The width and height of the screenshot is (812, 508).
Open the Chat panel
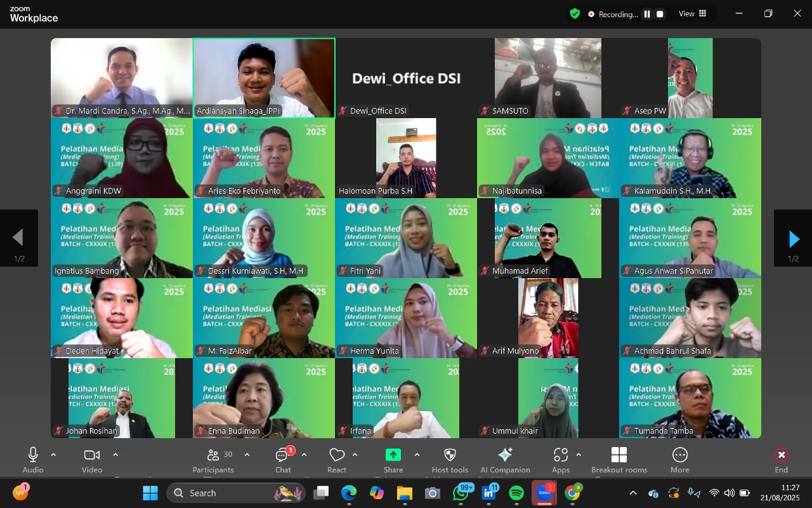[283, 460]
